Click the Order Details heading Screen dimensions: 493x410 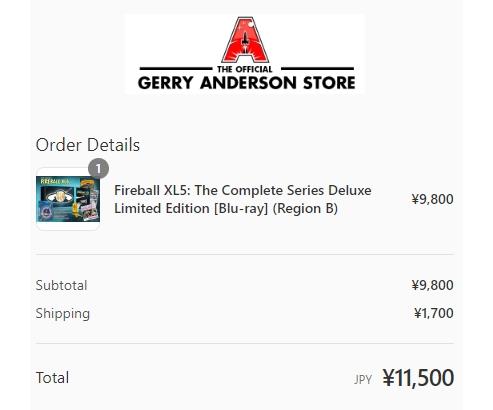(x=88, y=145)
